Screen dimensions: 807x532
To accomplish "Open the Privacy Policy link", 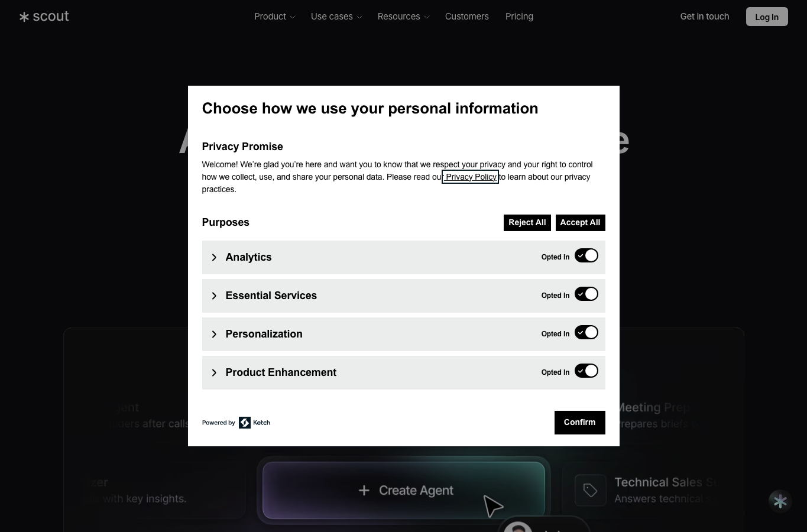I will click(471, 177).
